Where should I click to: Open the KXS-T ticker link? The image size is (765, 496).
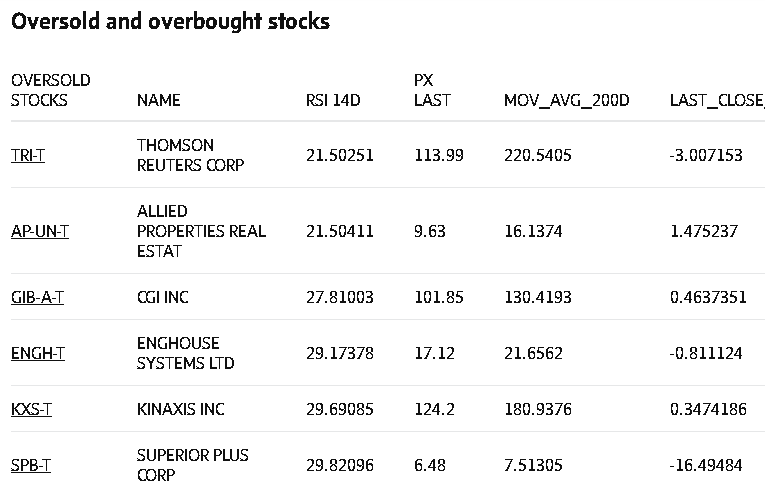click(x=32, y=409)
